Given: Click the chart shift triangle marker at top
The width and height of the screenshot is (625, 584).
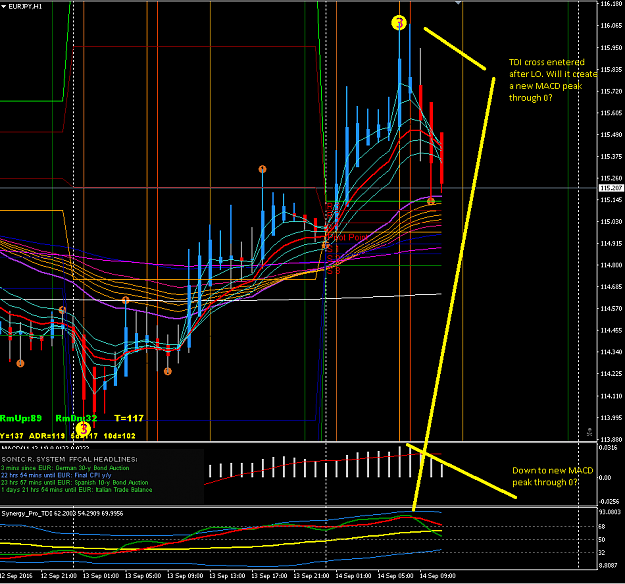Looking at the screenshot, I should point(458,3).
